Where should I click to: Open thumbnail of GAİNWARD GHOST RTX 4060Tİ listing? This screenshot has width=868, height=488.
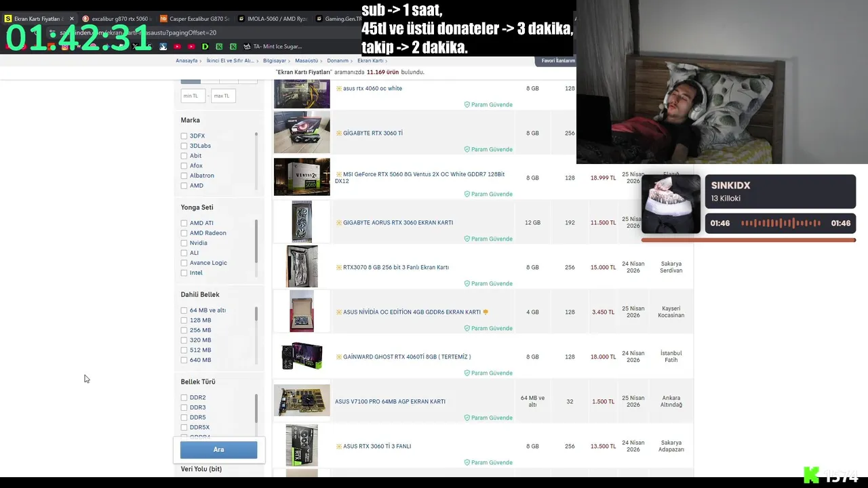pos(302,357)
